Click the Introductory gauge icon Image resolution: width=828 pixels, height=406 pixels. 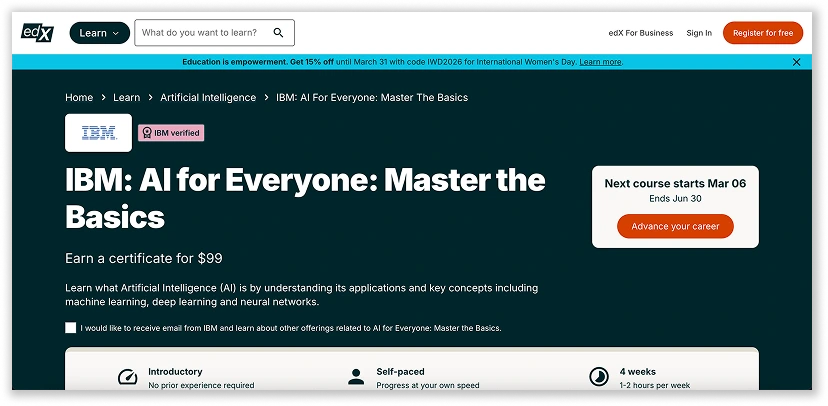click(127, 377)
